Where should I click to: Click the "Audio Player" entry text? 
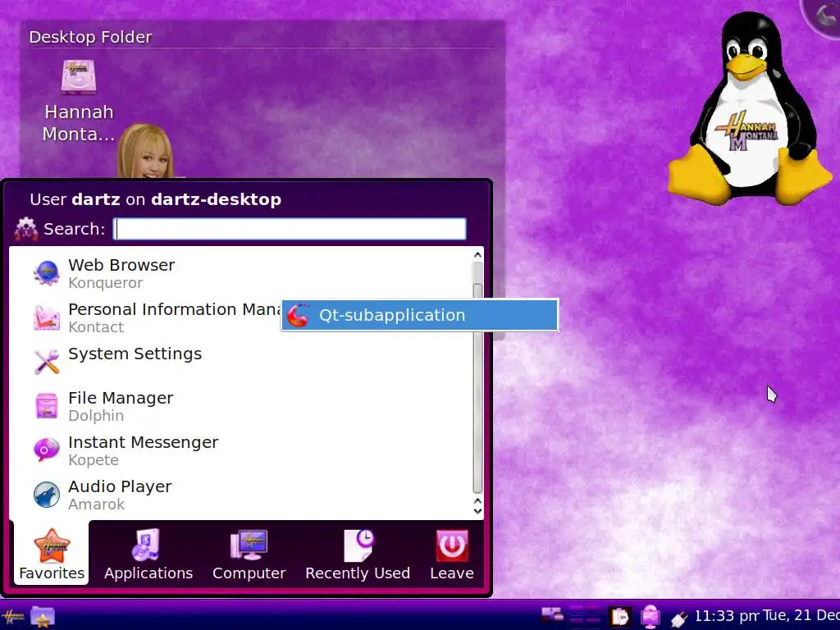[x=120, y=486]
